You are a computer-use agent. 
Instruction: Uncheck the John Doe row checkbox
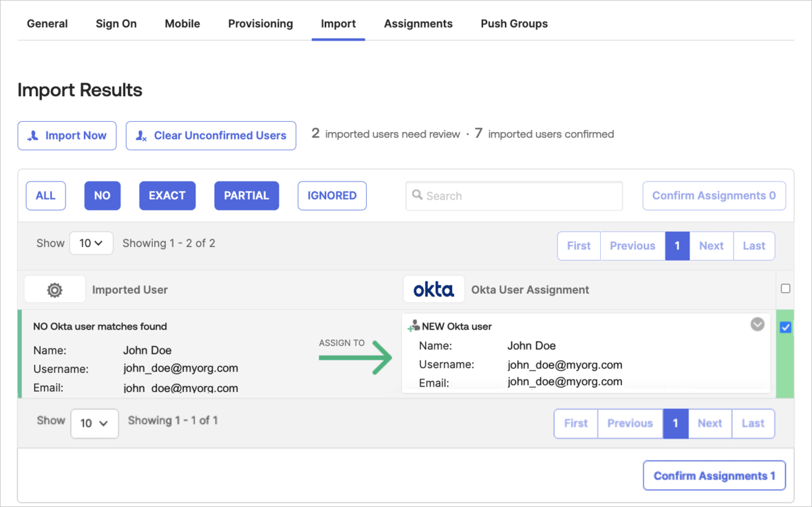786,328
